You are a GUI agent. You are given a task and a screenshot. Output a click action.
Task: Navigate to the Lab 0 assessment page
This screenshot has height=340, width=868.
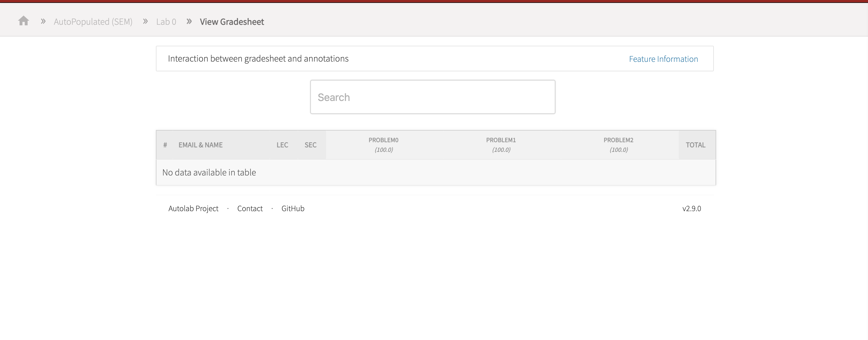166,22
